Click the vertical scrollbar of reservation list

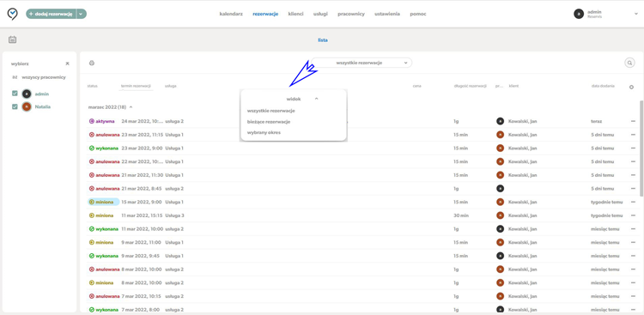641,148
